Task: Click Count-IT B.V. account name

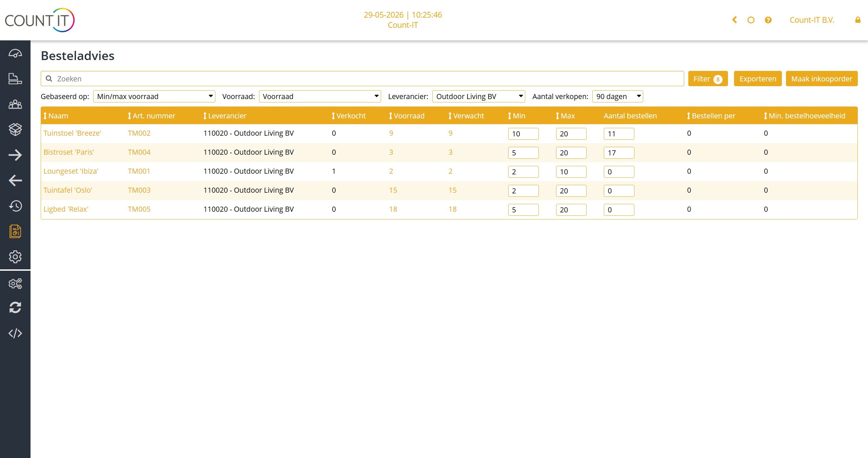Action: [x=812, y=20]
